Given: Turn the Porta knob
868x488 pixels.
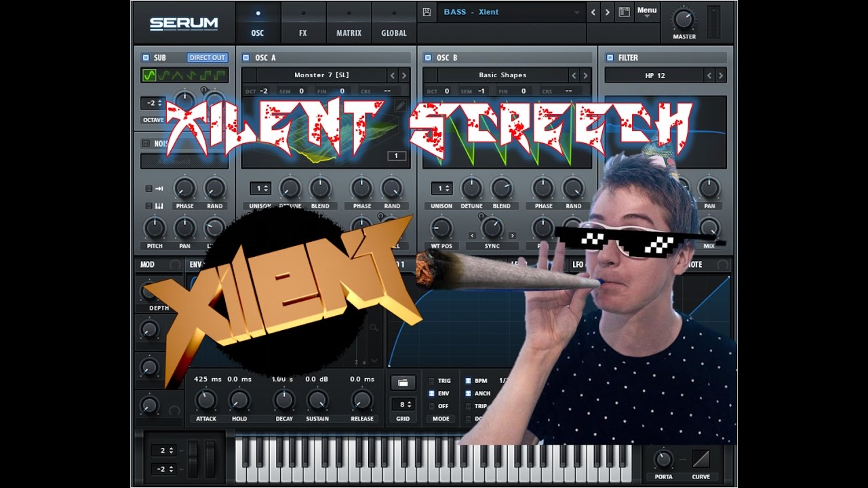Looking at the screenshot, I should (x=663, y=459).
